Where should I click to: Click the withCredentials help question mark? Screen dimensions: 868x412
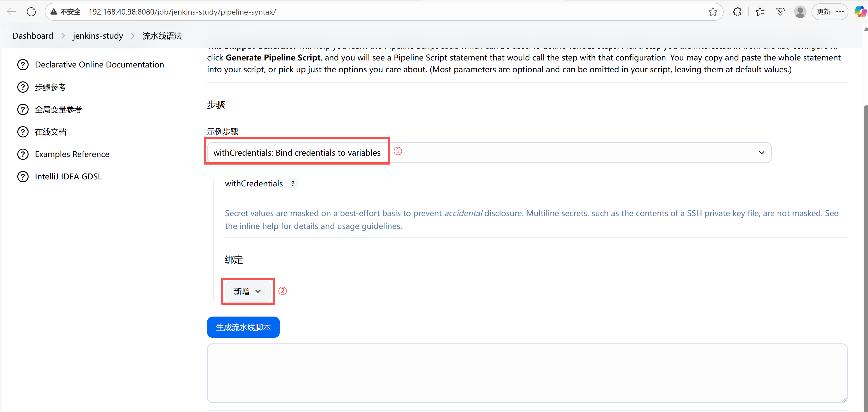[293, 184]
